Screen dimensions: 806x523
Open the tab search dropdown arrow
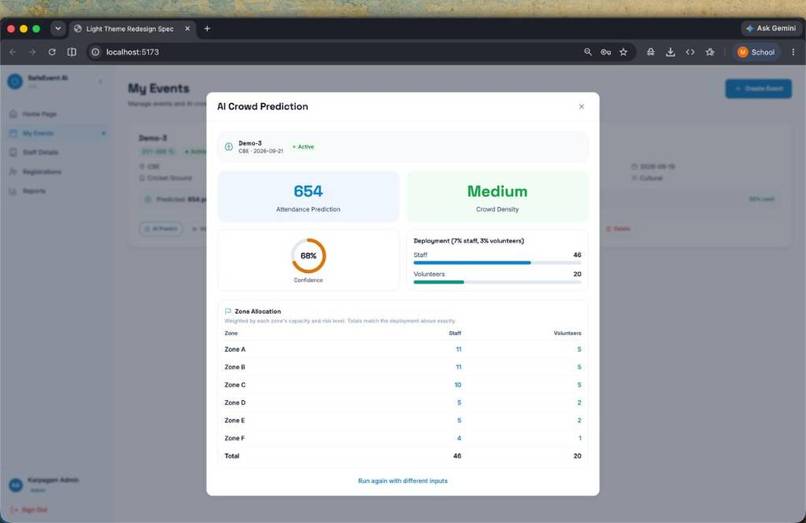point(58,29)
